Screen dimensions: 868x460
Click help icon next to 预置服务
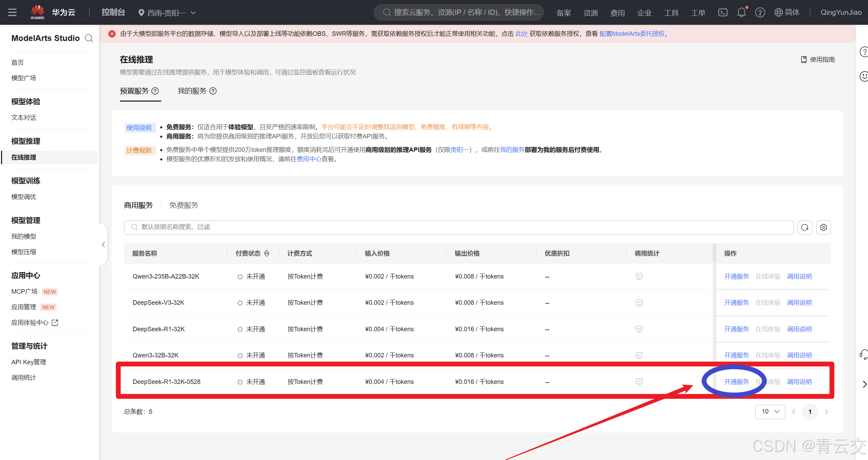click(x=155, y=91)
